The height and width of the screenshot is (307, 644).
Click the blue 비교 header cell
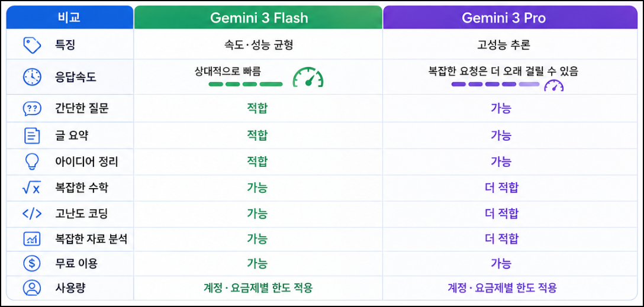(x=69, y=18)
